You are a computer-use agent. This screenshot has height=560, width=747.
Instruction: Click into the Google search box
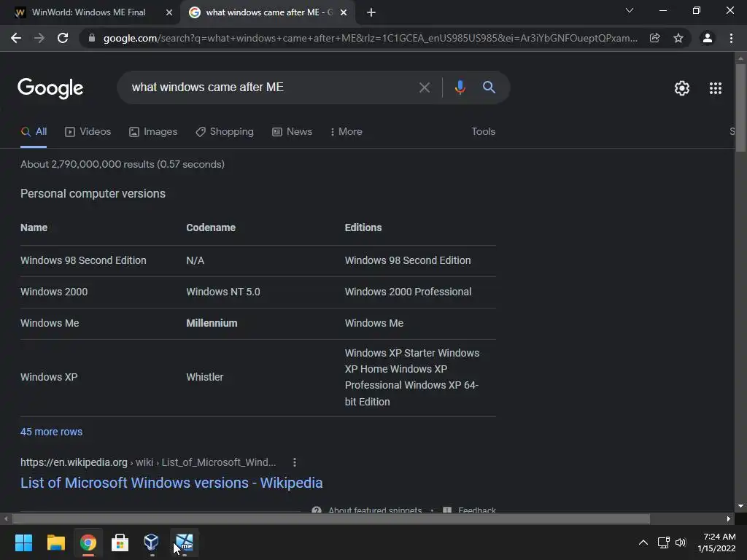(267, 87)
